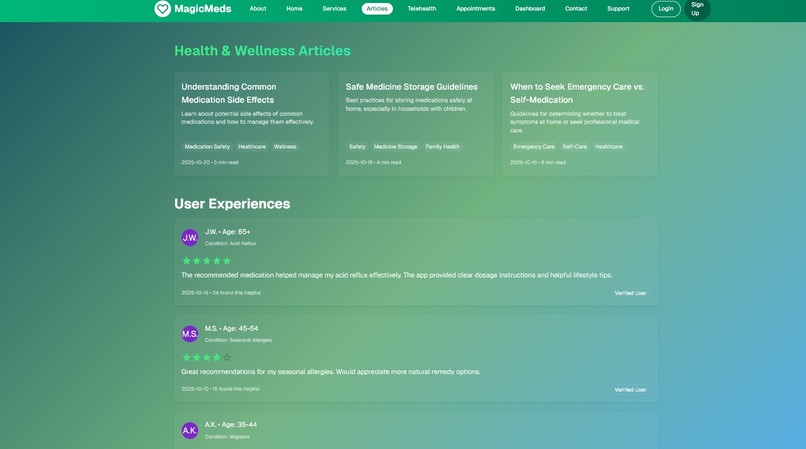This screenshot has height=449, width=806.
Task: Go to the Contact page
Action: coord(576,9)
